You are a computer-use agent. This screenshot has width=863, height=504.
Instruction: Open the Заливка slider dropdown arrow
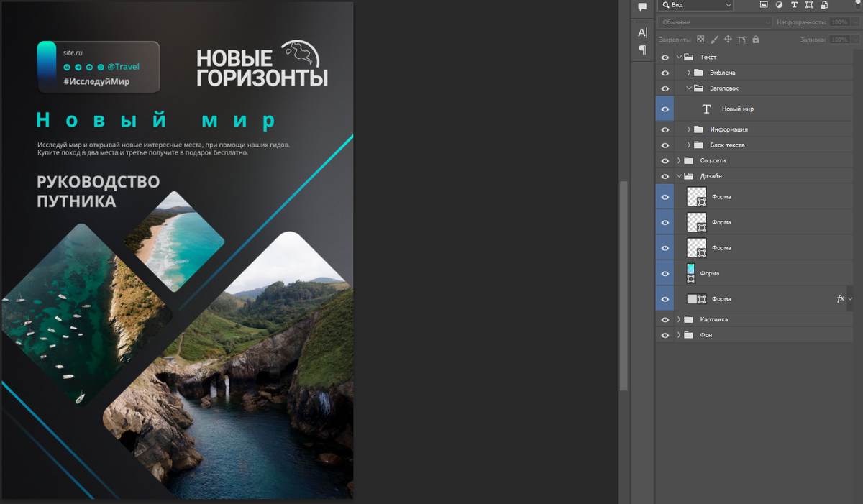[x=854, y=40]
